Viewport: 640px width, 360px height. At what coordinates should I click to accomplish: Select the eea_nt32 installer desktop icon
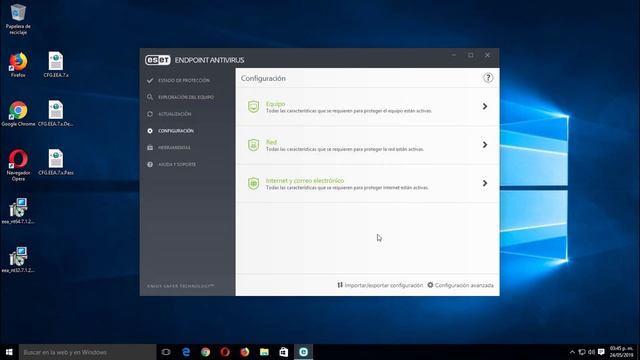(18, 260)
